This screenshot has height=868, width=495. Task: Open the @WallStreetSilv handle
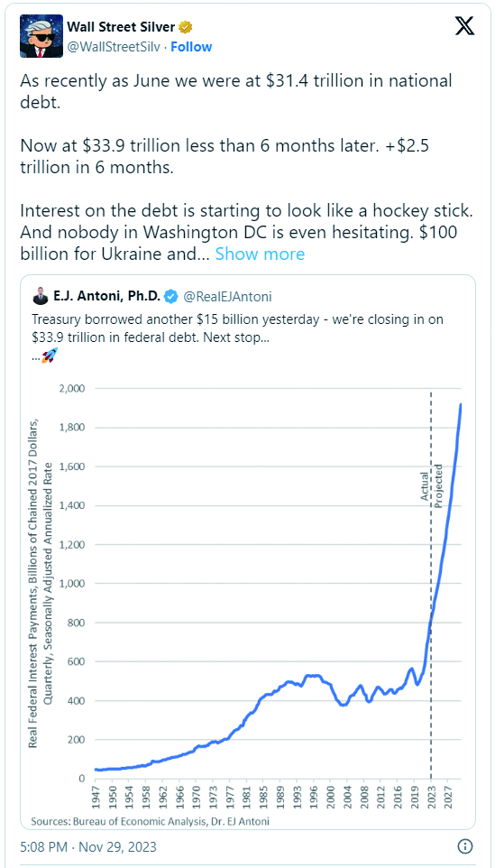(x=114, y=47)
